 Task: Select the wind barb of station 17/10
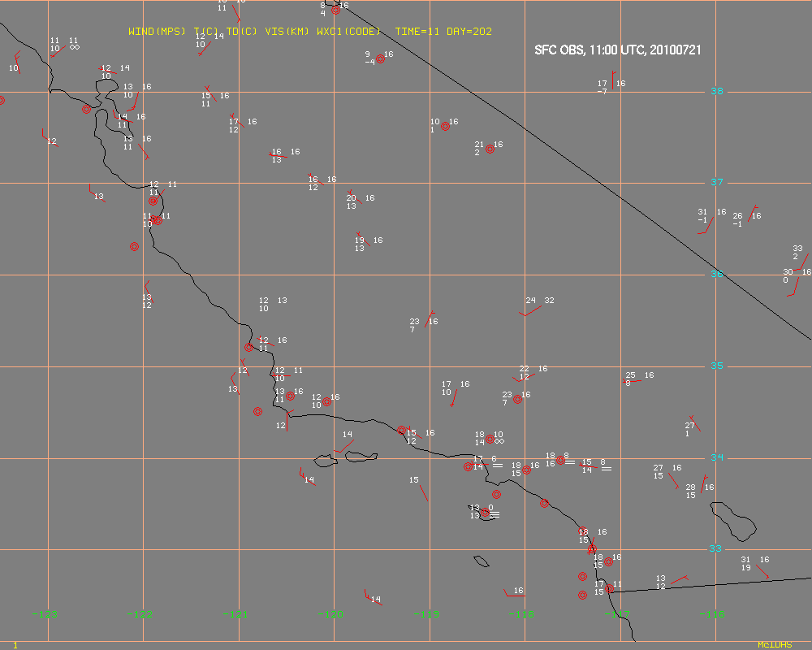coord(454,397)
